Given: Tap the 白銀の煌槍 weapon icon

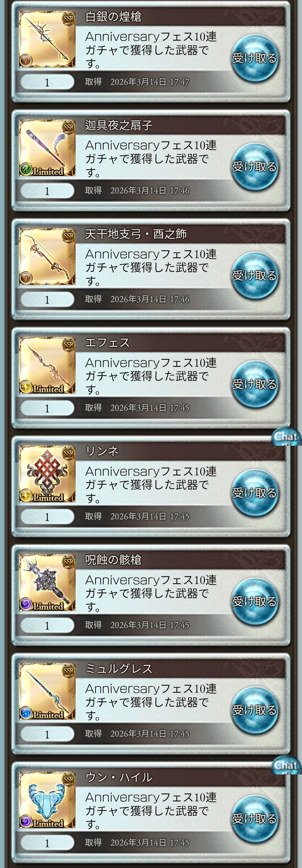Looking at the screenshot, I should coord(47,39).
